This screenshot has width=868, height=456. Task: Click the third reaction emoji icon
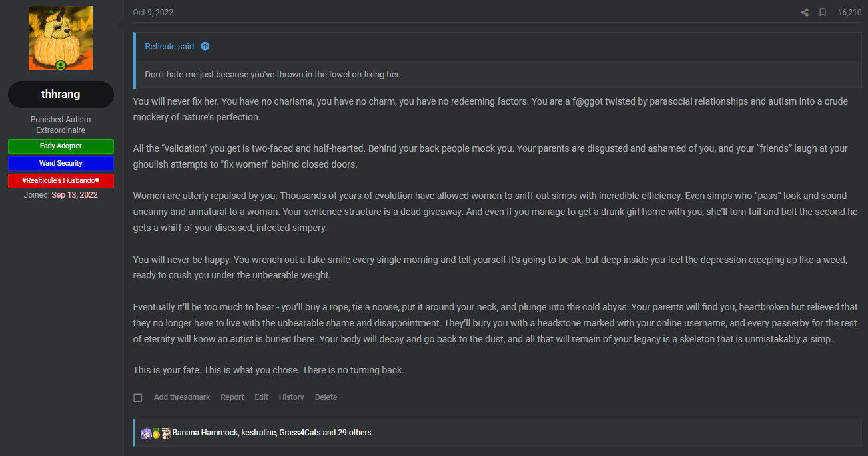pos(166,433)
